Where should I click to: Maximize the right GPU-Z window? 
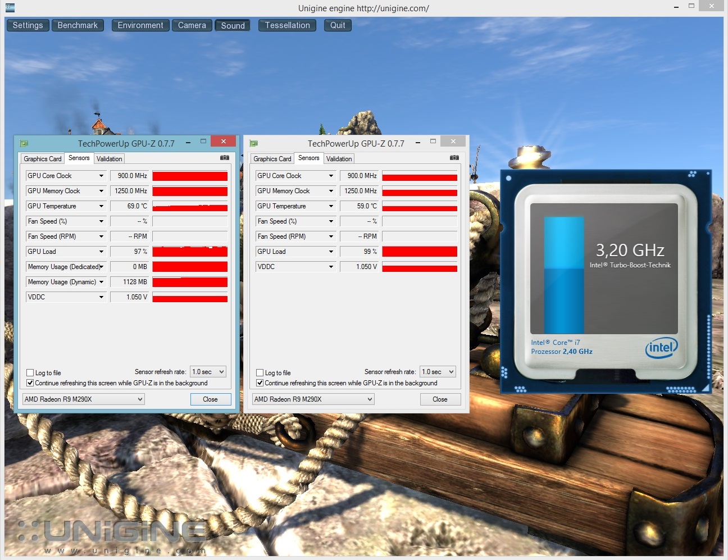click(433, 142)
